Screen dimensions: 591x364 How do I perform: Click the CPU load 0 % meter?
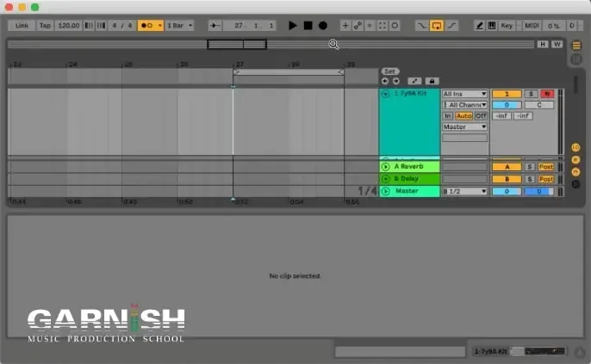click(554, 26)
